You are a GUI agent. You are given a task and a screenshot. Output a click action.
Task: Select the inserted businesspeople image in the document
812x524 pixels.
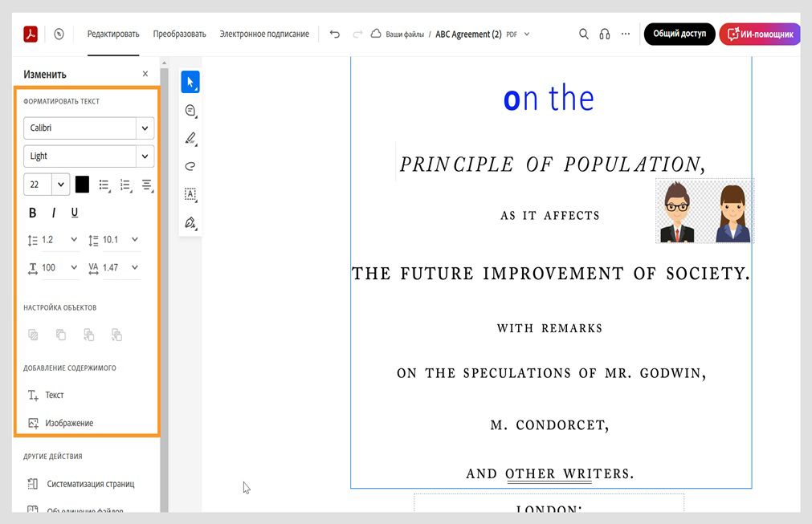[704, 211]
